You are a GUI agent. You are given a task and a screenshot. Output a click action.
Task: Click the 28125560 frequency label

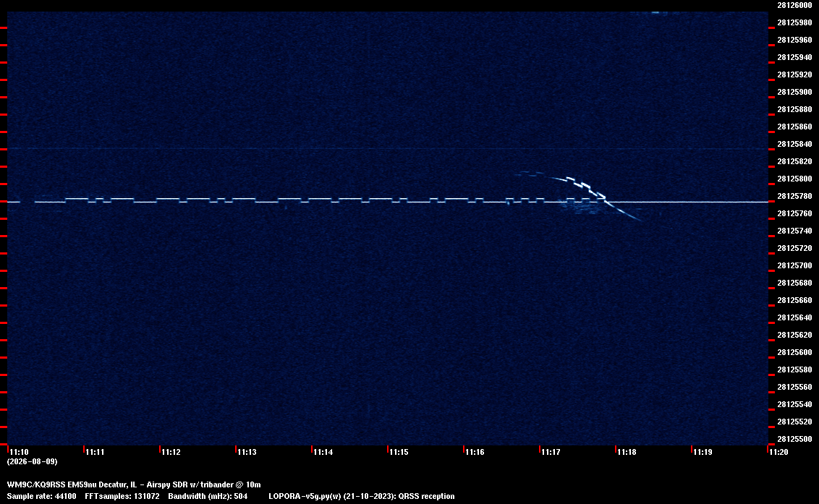pos(794,386)
